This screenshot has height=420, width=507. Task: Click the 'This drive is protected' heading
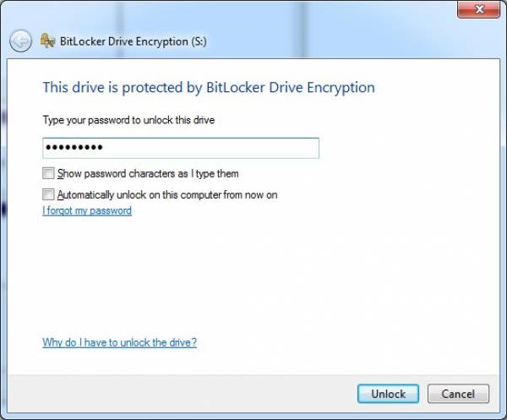click(x=209, y=87)
